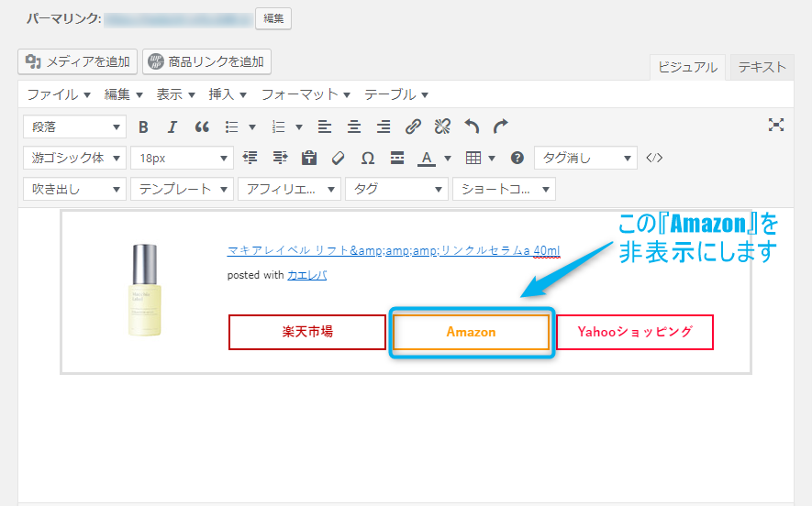Open the テンプレート dropdown
The width and height of the screenshot is (812, 506).
(x=182, y=189)
